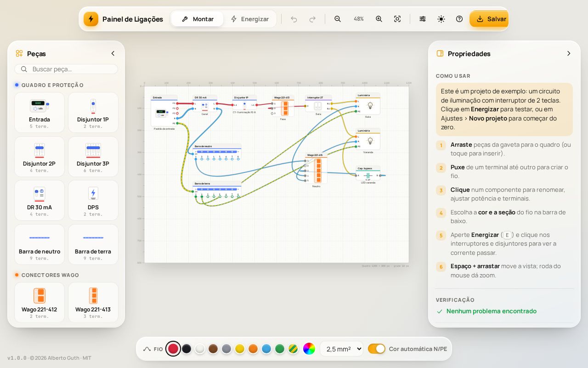Screen dimensions: 588x368
Task: Toggle Cor automática N/PE switch
Action: pos(377,349)
